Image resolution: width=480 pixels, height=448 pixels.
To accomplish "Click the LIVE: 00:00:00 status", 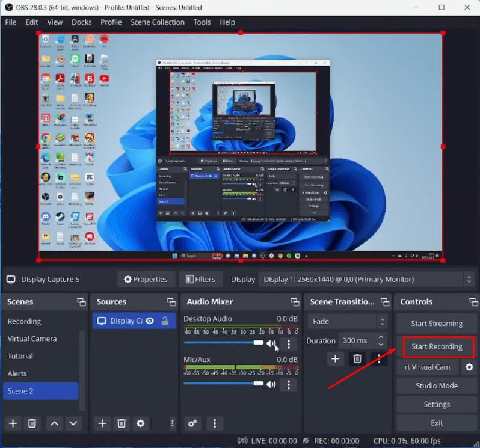I will [274, 441].
